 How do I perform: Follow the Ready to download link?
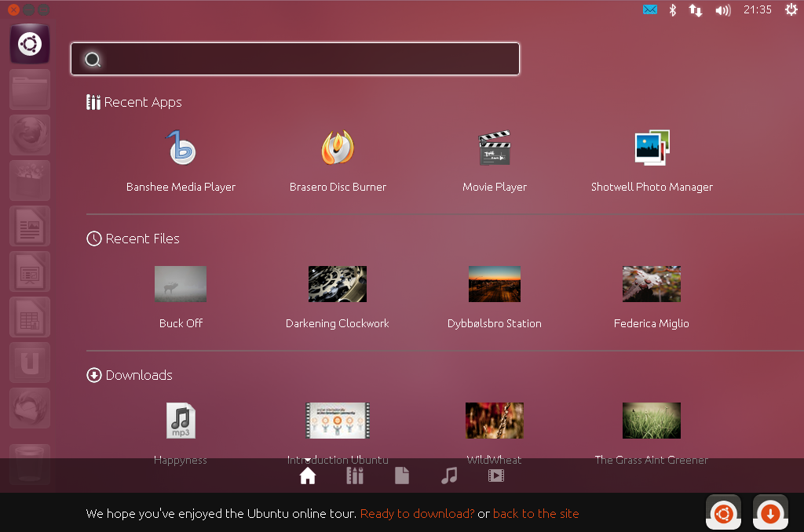(417, 513)
